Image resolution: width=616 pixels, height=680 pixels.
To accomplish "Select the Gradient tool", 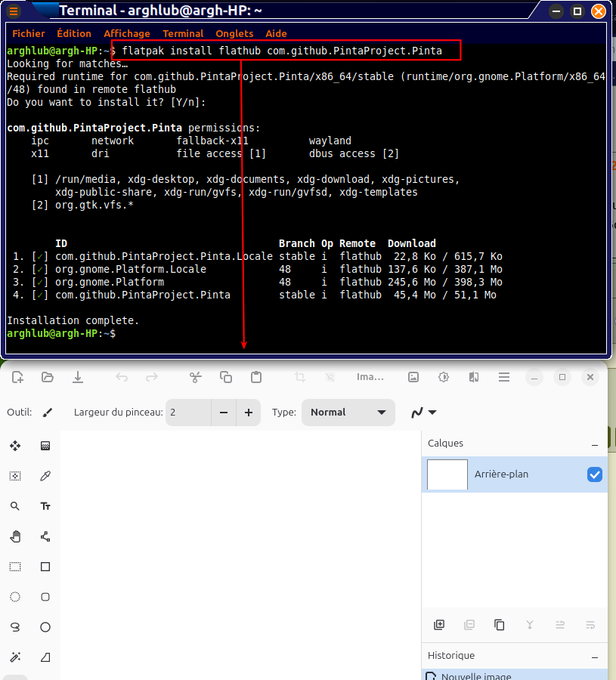I will (45, 446).
